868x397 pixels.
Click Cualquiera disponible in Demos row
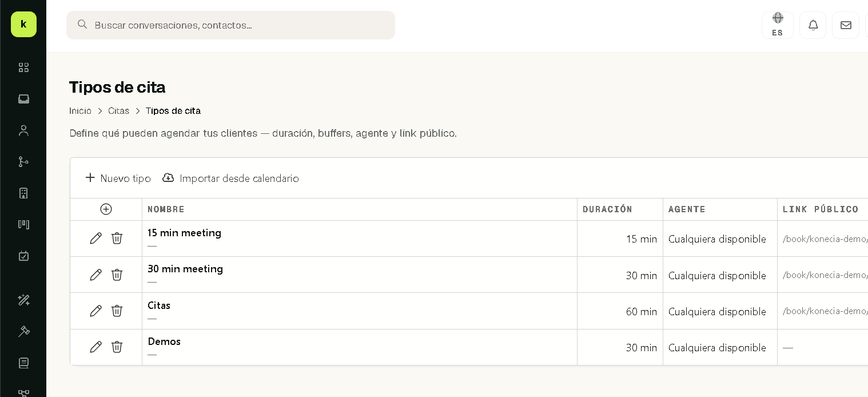pos(717,348)
